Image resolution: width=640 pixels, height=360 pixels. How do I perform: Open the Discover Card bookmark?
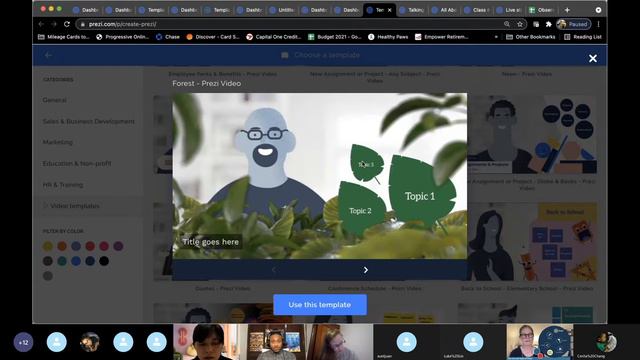click(213, 37)
